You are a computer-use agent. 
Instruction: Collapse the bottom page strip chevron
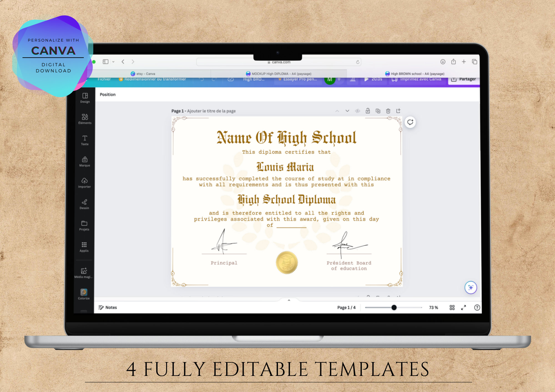tap(289, 300)
